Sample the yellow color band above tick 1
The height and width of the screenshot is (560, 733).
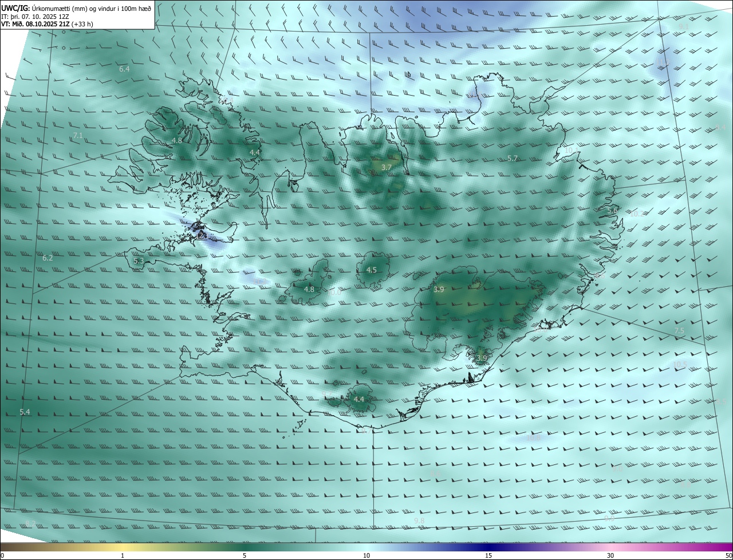tap(123, 547)
